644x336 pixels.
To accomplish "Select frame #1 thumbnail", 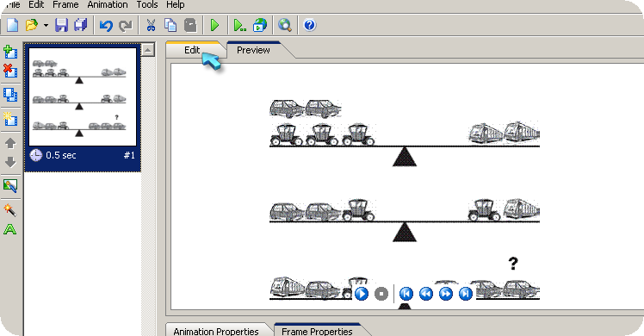I will (83, 108).
